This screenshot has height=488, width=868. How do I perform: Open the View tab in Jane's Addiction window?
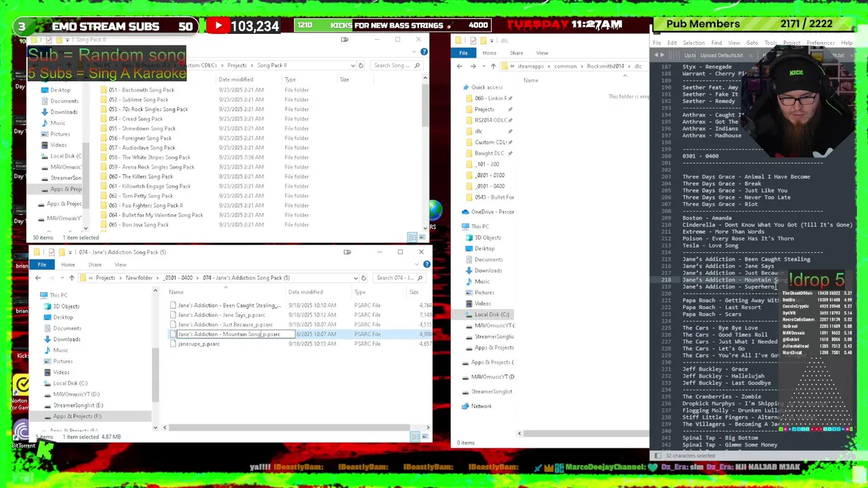point(120,265)
